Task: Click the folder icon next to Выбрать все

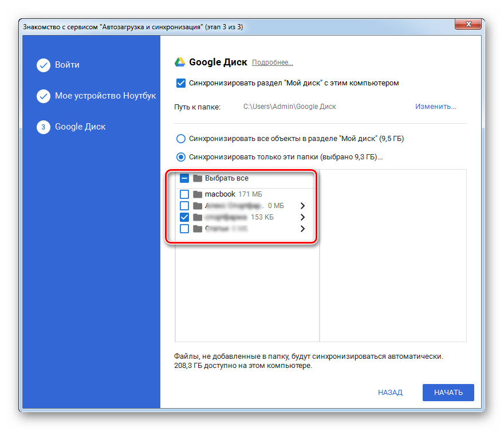Action: coord(198,178)
